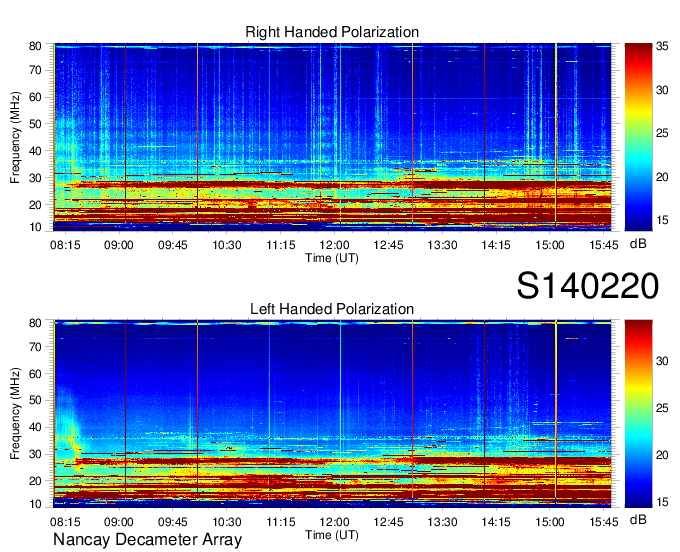Click 12:00 time tick under Right Handed plot
This screenshot has width=680, height=552.
[x=334, y=245]
